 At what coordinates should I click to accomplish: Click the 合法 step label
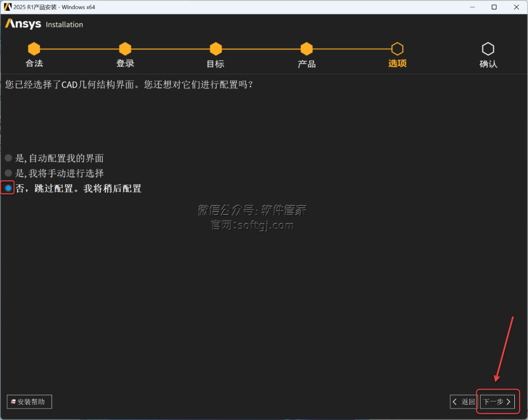point(34,64)
